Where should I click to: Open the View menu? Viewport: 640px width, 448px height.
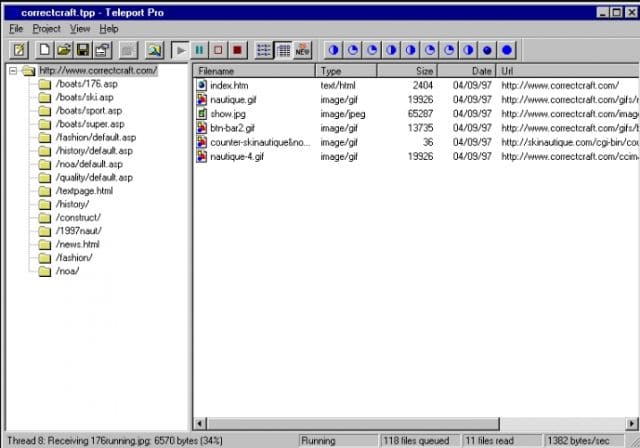[79, 29]
